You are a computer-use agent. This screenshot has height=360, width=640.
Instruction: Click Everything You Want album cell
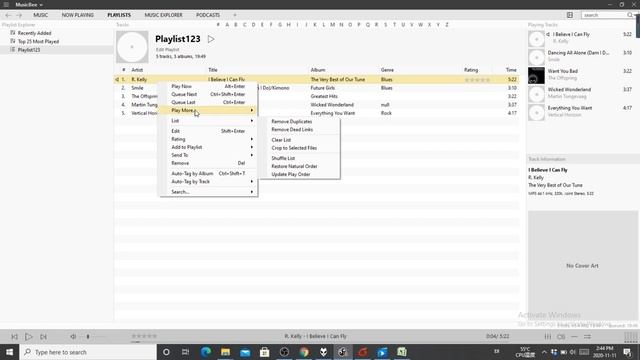coord(333,113)
